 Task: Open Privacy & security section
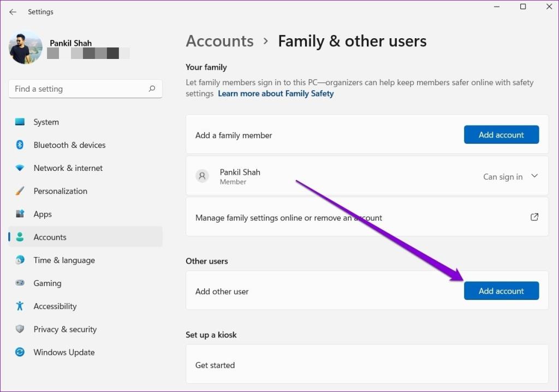(x=65, y=329)
